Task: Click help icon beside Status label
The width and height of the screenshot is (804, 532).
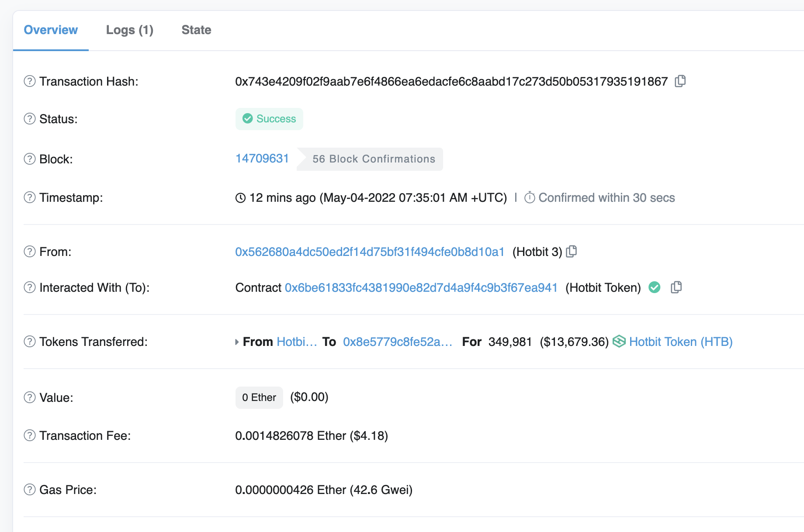Action: [30, 119]
